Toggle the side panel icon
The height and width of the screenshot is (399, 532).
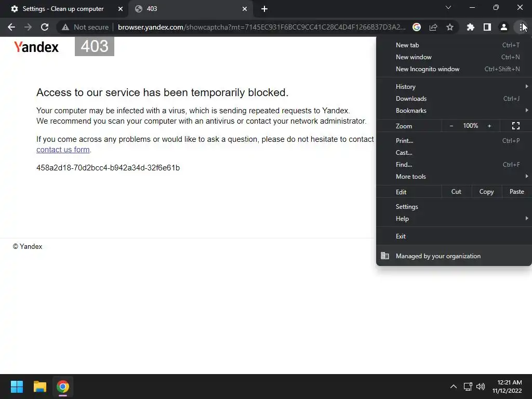coord(487,27)
